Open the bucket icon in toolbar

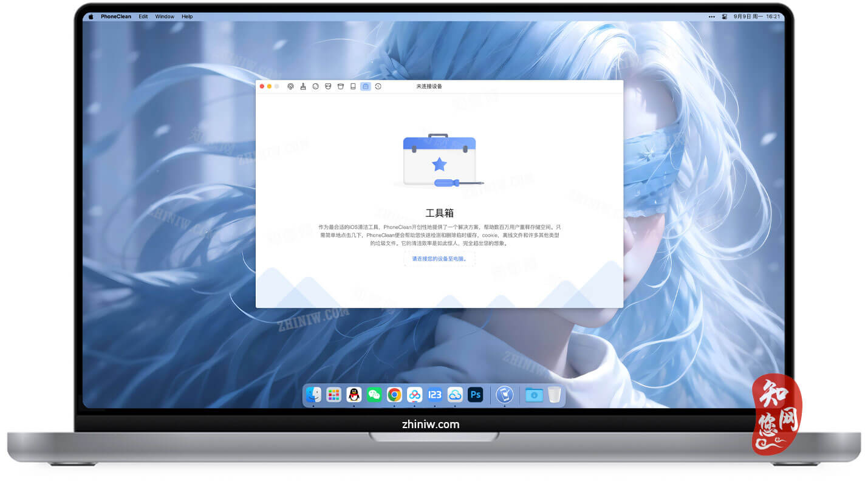[x=341, y=86]
